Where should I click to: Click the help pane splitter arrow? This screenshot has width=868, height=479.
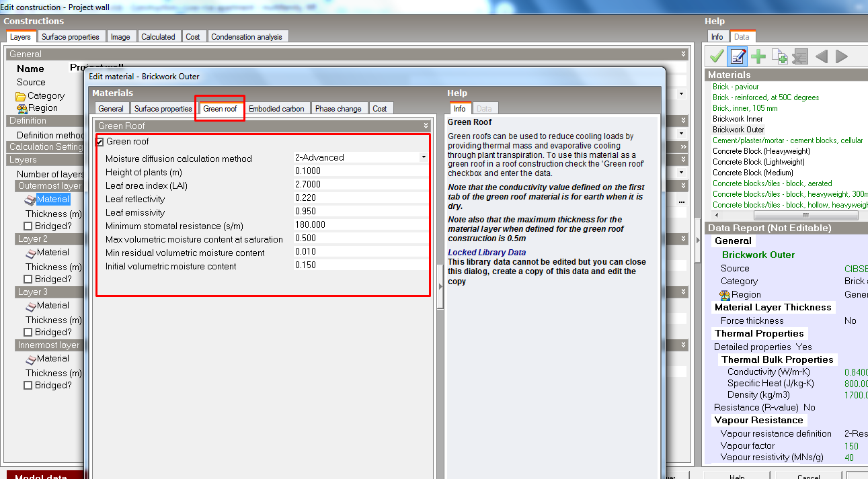tap(440, 286)
